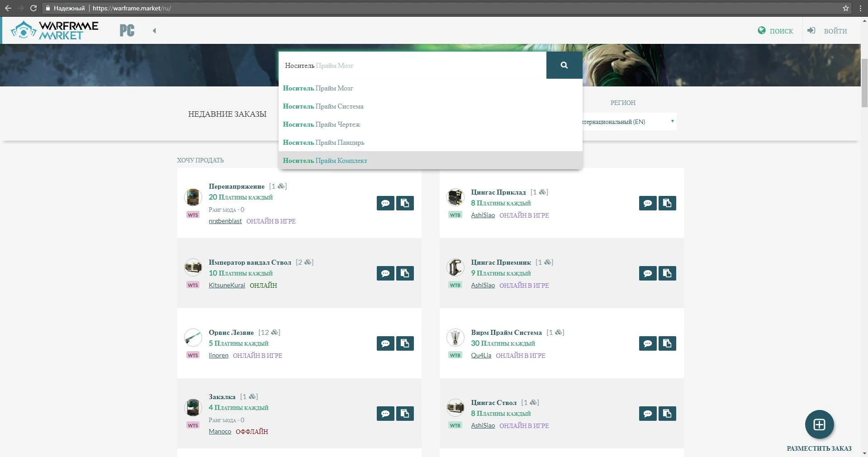This screenshot has width=868, height=457.
Task: Click the 30 Платины каждый price
Action: click(503, 343)
